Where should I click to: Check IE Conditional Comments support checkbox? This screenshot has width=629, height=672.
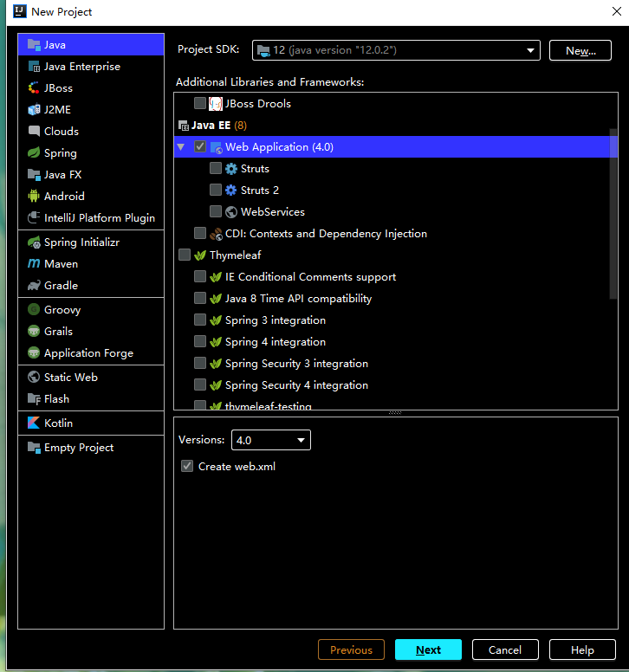point(200,276)
